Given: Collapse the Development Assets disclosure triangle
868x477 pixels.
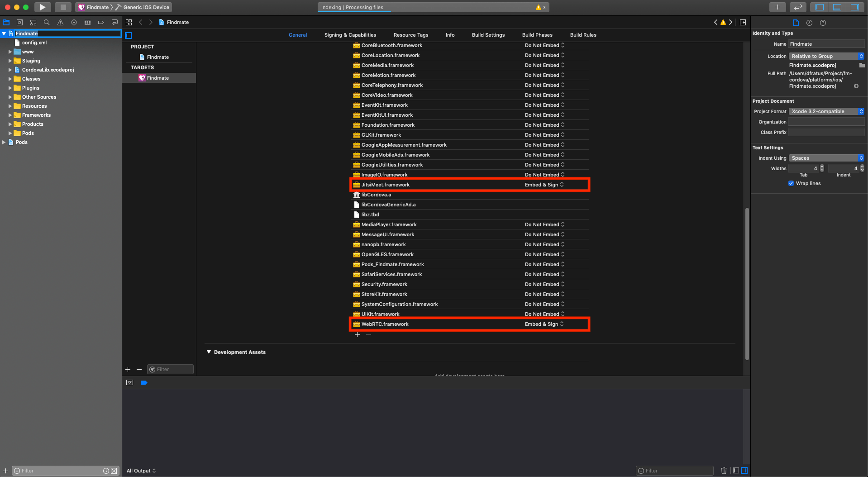Looking at the screenshot, I should pos(209,352).
